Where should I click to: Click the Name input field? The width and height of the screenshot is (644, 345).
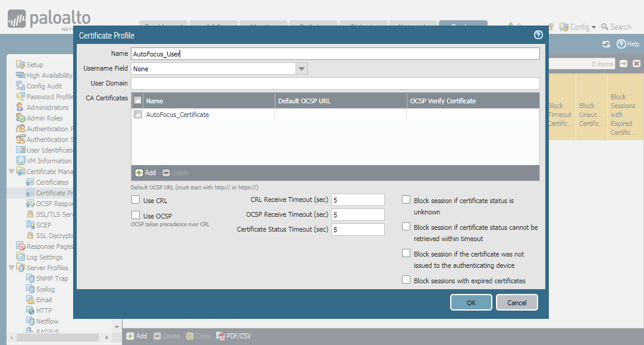335,54
